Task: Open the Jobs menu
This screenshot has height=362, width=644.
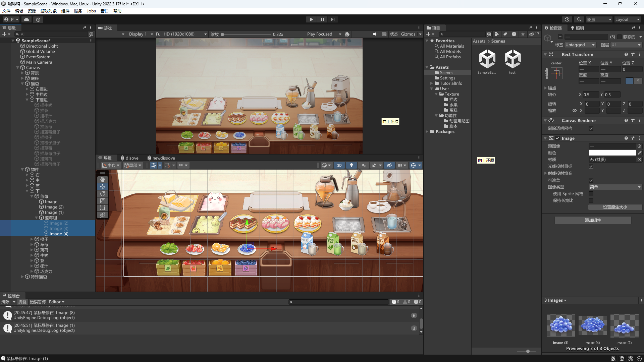Action: [x=91, y=11]
